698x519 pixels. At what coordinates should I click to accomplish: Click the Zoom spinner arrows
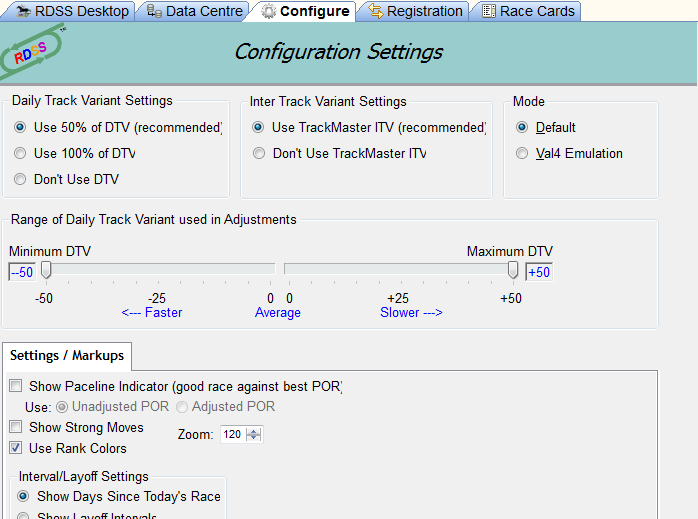254,434
